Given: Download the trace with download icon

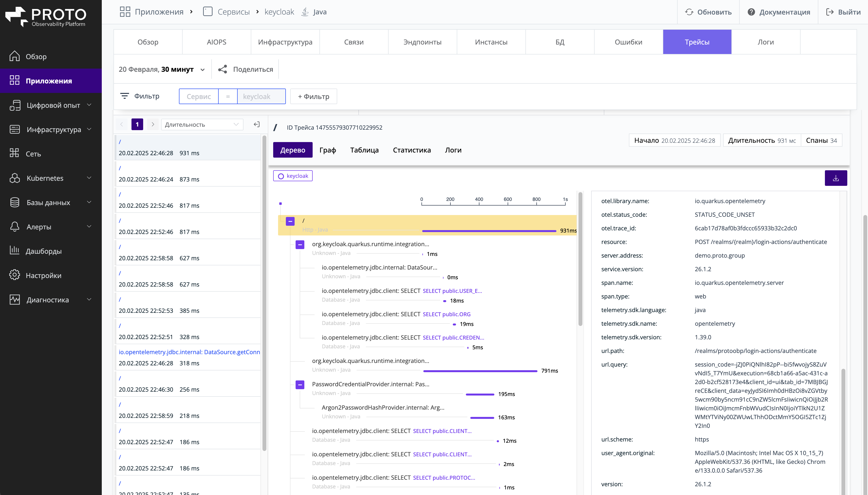Looking at the screenshot, I should point(836,178).
